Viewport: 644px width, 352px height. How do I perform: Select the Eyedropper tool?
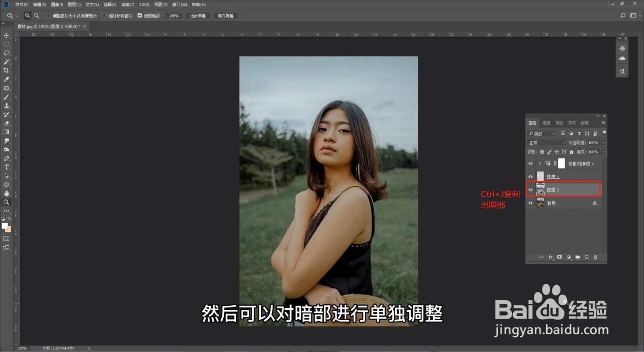[x=6, y=79]
